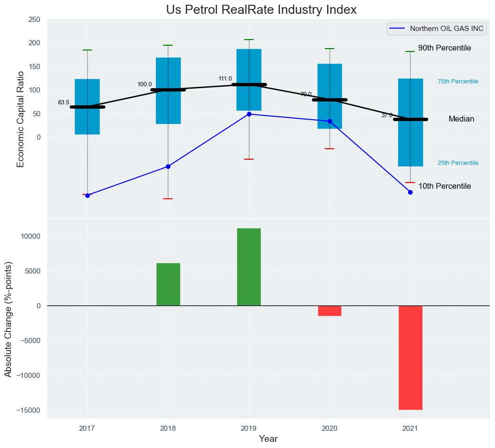Click the blue 2017 data point

click(x=87, y=195)
